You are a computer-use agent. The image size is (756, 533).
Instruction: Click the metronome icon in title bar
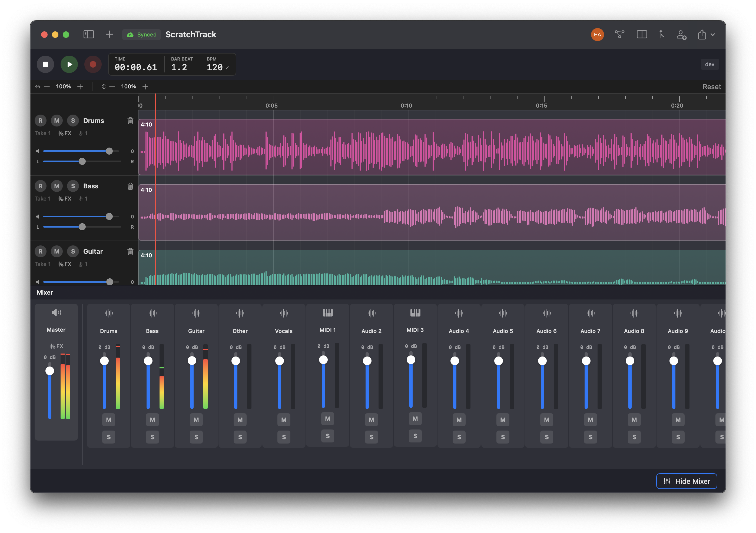coord(661,35)
